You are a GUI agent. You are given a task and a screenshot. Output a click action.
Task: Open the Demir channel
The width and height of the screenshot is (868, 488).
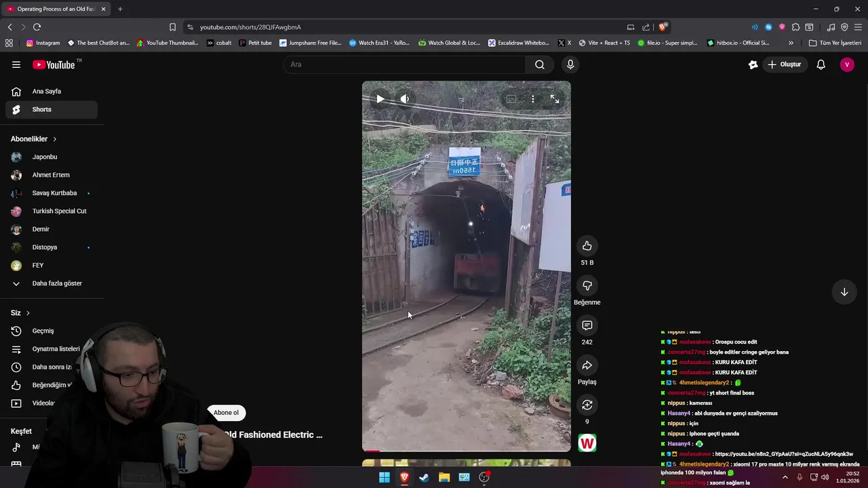[52, 229]
